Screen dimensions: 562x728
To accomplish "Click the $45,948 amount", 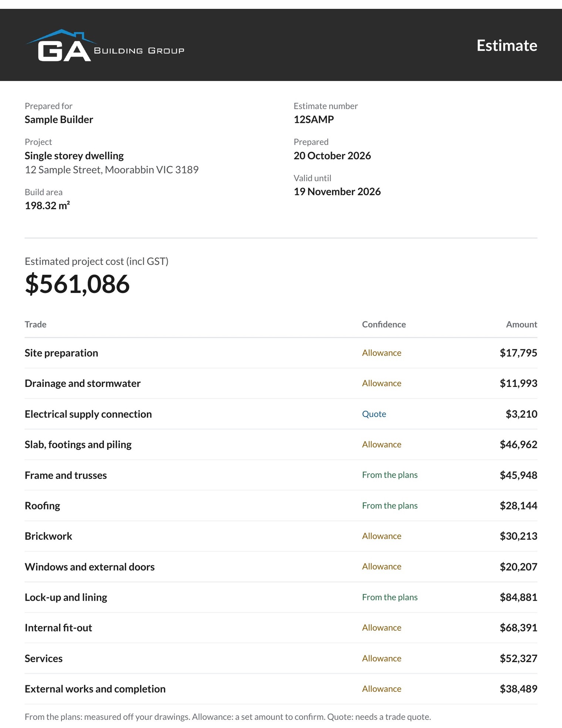I will coord(518,475).
